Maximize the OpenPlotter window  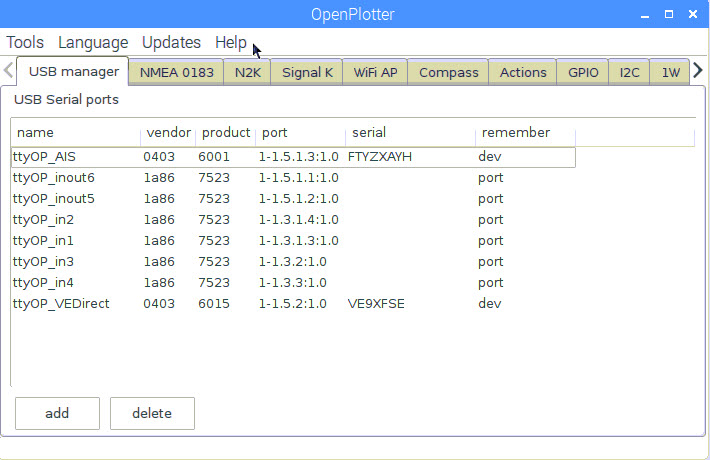(669, 14)
